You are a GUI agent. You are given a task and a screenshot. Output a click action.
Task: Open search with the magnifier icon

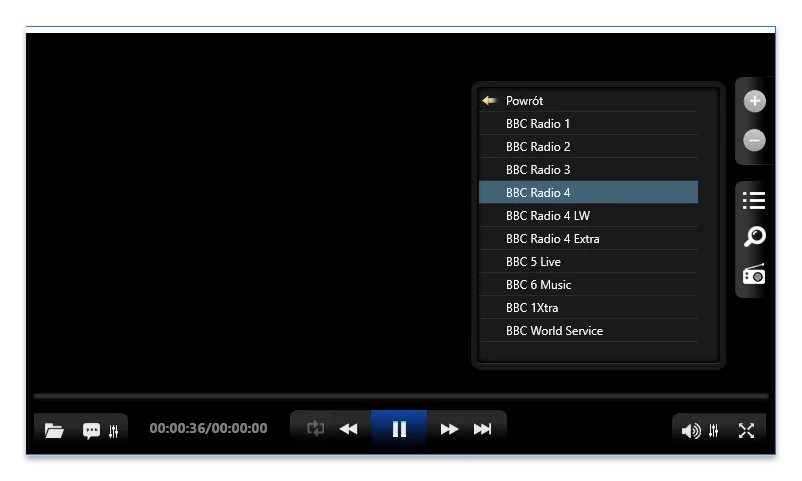754,236
